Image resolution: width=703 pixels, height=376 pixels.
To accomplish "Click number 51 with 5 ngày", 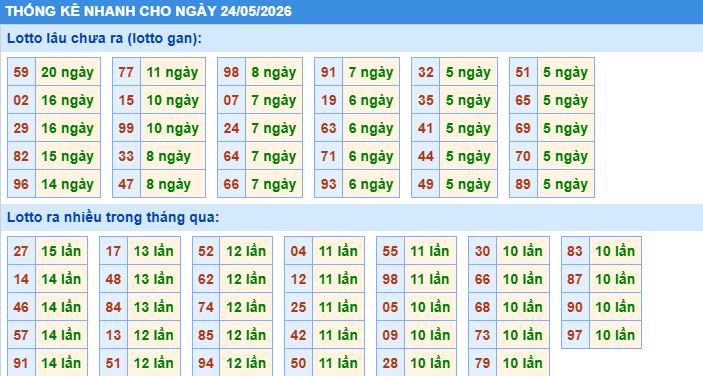I will (x=523, y=72).
